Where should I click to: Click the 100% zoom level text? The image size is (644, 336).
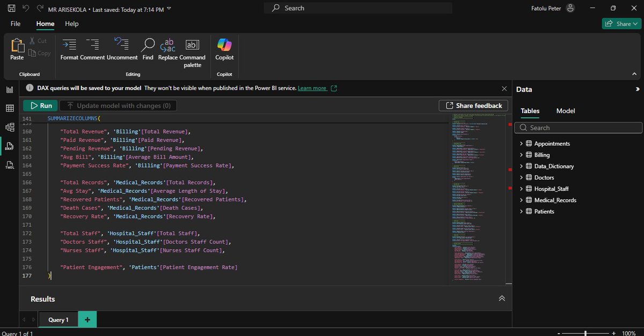coord(629,333)
